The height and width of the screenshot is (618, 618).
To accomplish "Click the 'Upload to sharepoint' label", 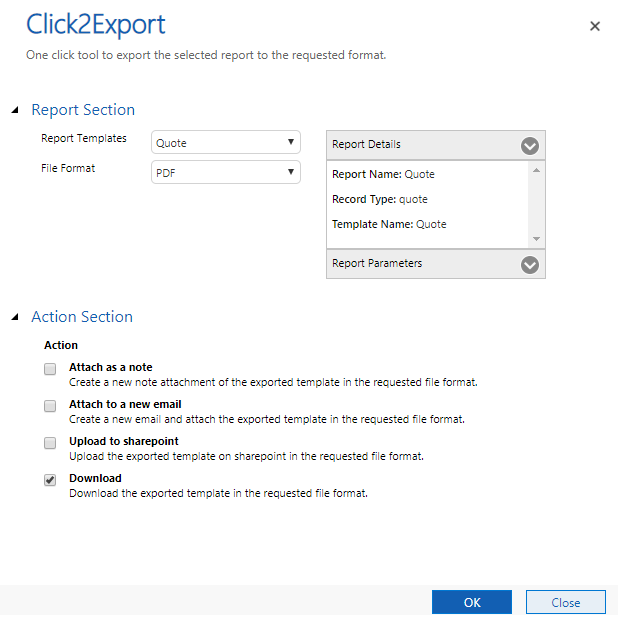I will (x=124, y=441).
